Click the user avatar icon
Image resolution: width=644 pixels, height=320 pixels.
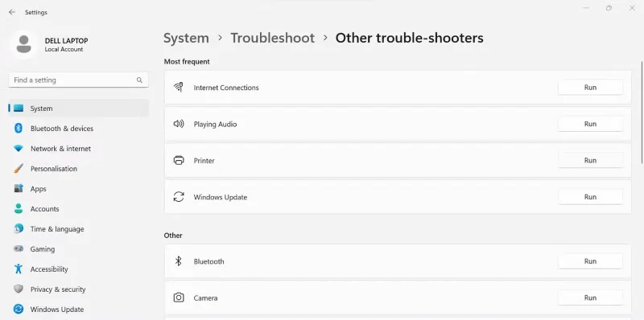[24, 44]
